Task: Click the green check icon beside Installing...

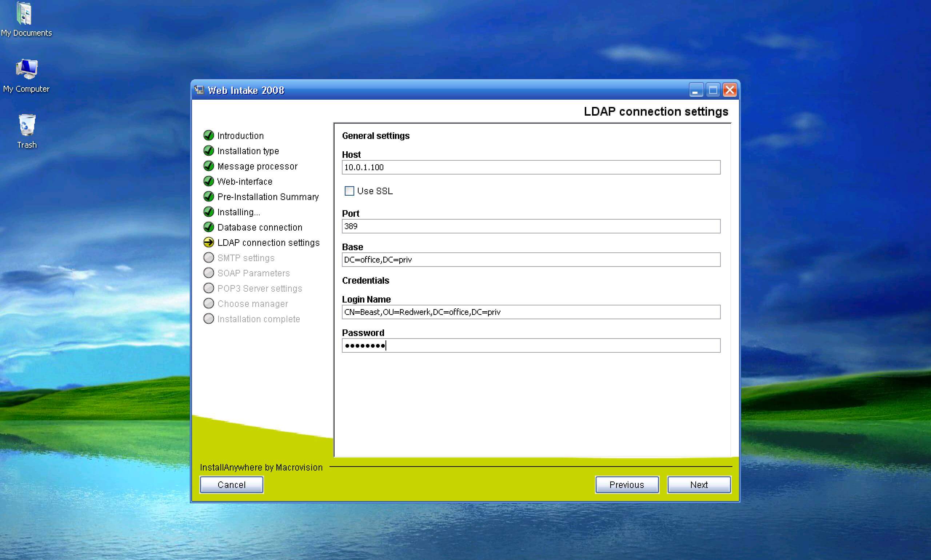Action: pos(209,212)
